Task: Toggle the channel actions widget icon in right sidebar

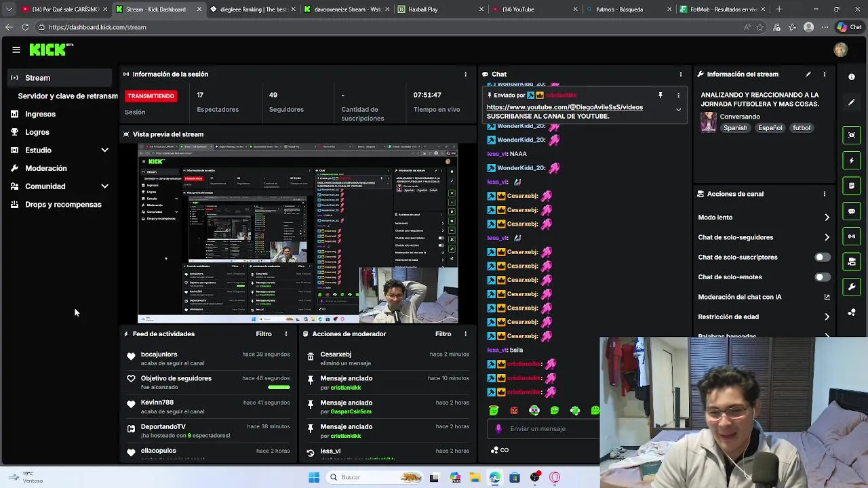Action: (x=852, y=262)
